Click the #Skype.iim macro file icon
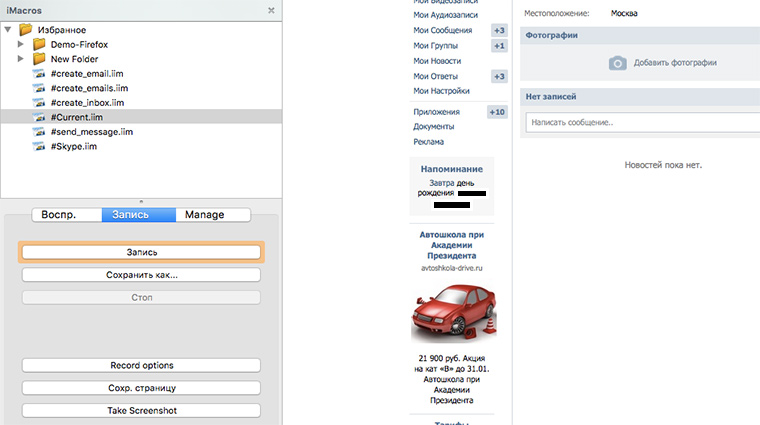Viewport: 760px width, 425px height. point(39,146)
